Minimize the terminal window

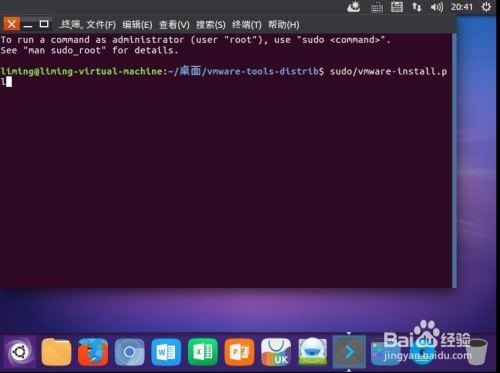point(28,25)
